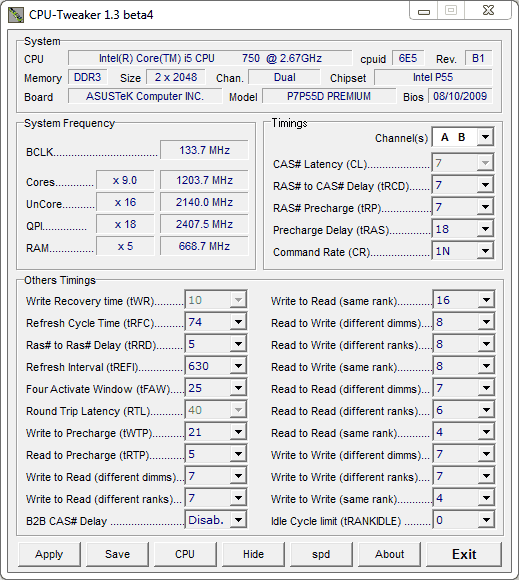This screenshot has height=580, width=519.
Task: Click the BCLK 133.7 MHz field
Action: pos(204,150)
